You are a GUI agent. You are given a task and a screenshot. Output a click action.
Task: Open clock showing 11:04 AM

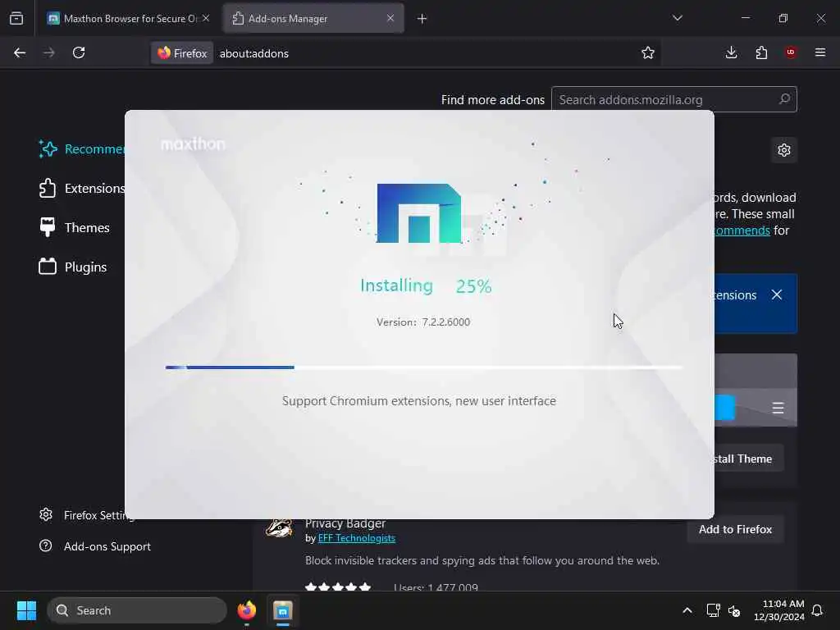[779, 610]
